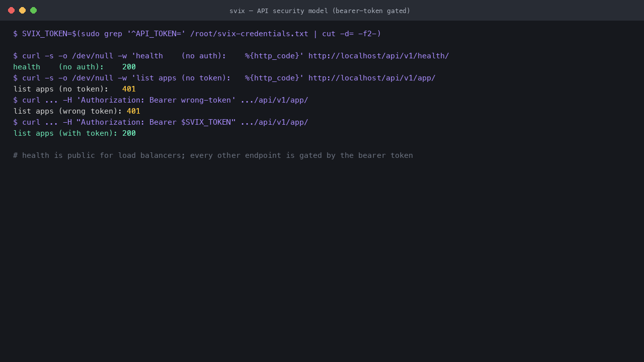Click the health endpoint URL http://localhost/api/v1/health/

[x=378, y=56]
